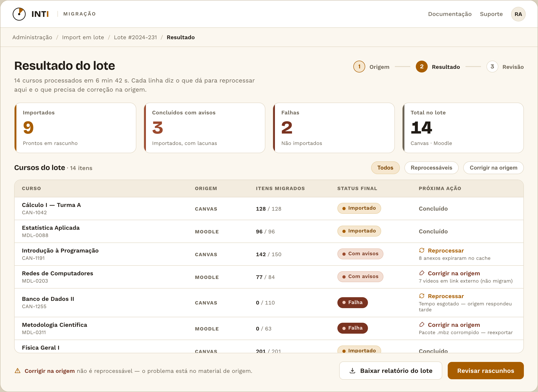
Task: Click the 142 / 150 migrated items value
Action: (x=268, y=254)
